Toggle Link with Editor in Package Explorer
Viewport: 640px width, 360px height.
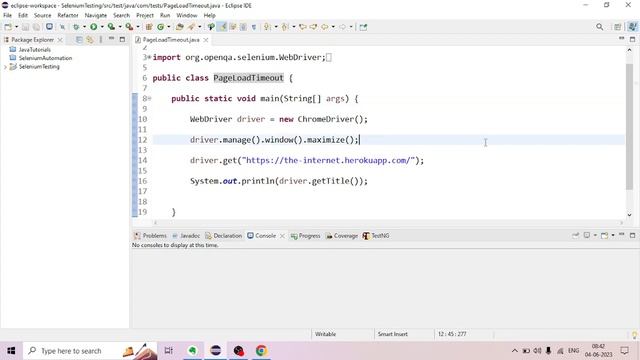pyautogui.click(x=90, y=40)
